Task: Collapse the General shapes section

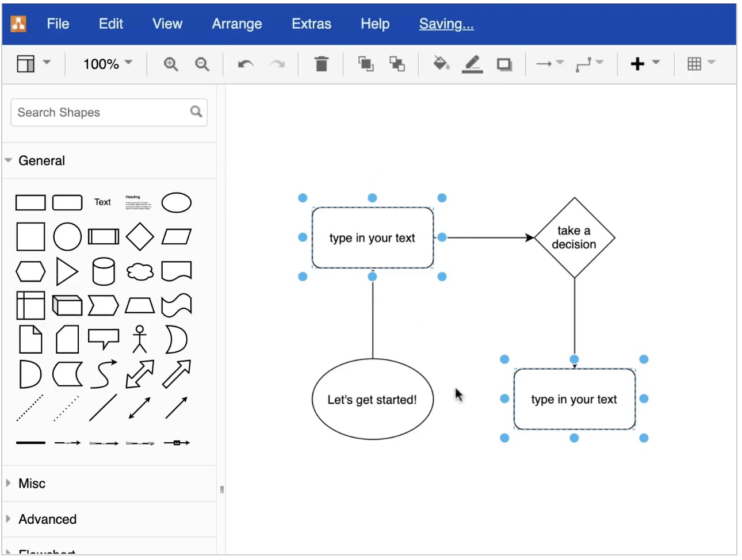Action: [41, 161]
